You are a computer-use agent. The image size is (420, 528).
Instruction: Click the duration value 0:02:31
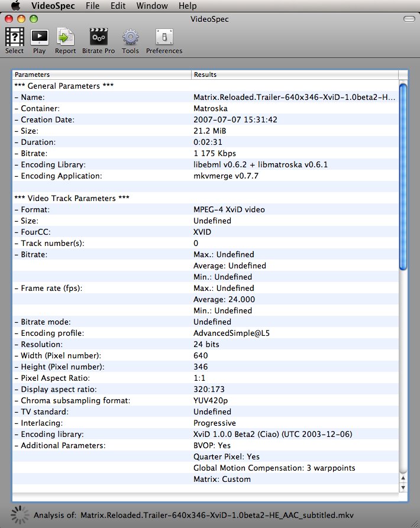tap(208, 142)
